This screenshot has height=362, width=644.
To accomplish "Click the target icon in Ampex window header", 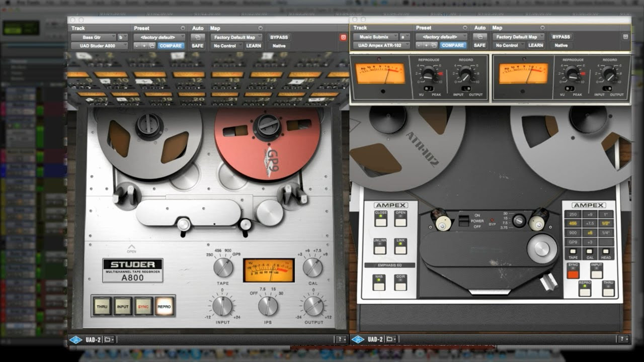I will point(625,37).
